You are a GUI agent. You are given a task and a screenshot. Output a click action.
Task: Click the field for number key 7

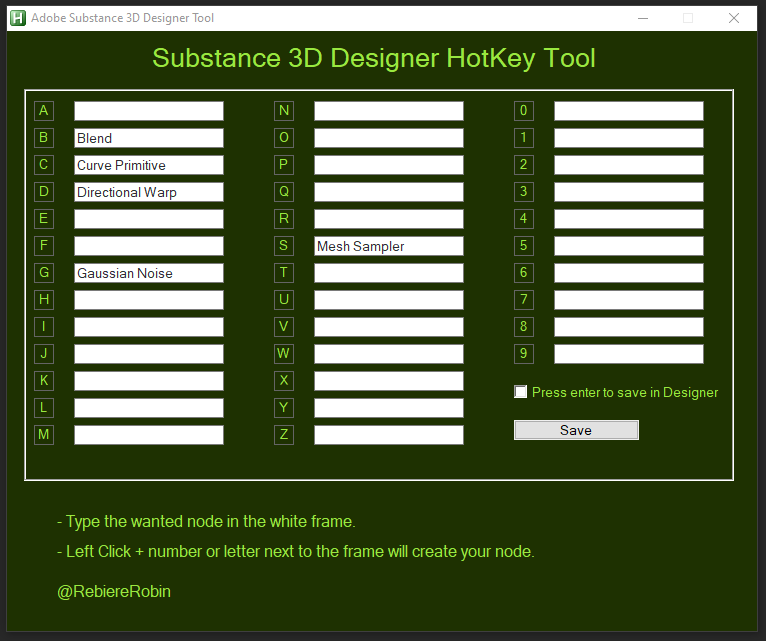(x=629, y=299)
